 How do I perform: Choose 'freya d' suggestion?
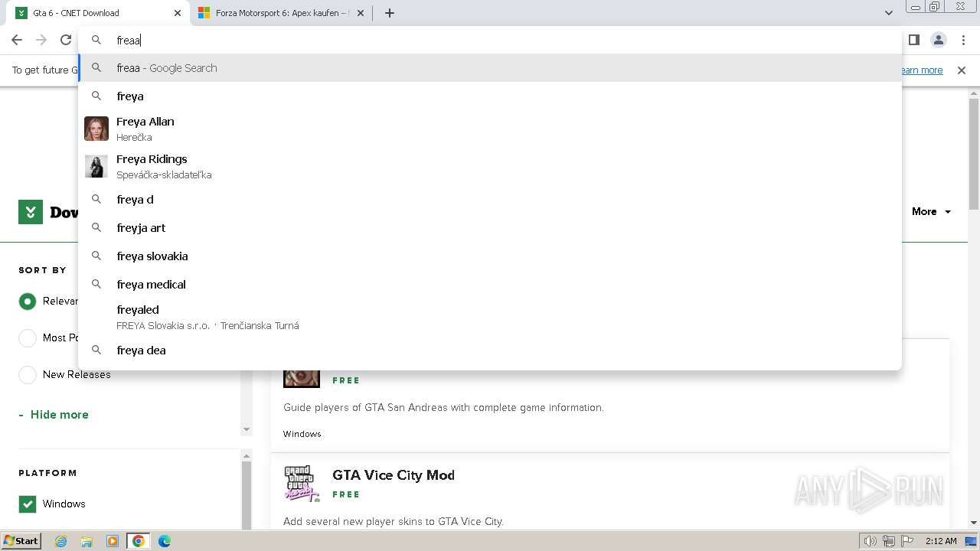(x=490, y=199)
